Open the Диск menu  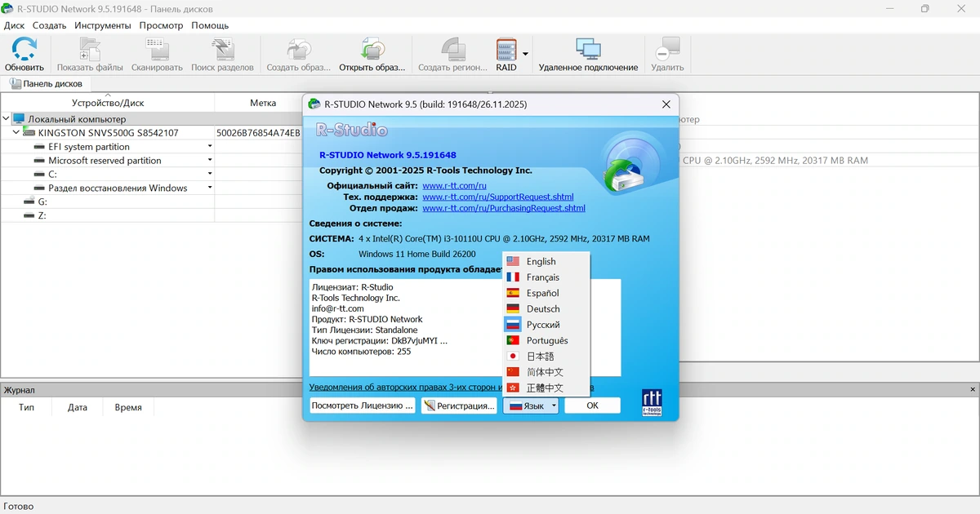pos(14,25)
